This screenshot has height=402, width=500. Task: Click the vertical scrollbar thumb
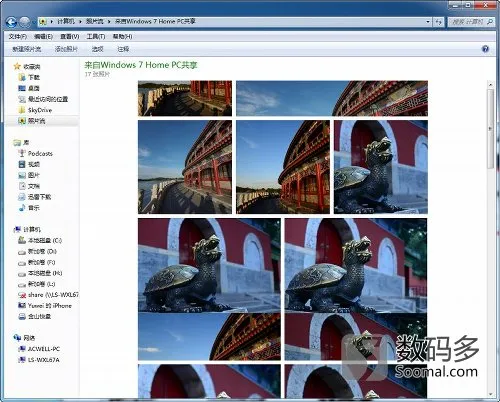[490, 129]
